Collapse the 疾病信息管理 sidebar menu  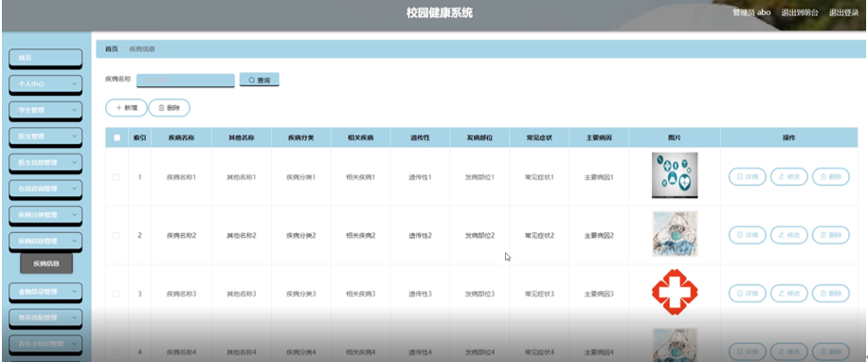[45, 241]
